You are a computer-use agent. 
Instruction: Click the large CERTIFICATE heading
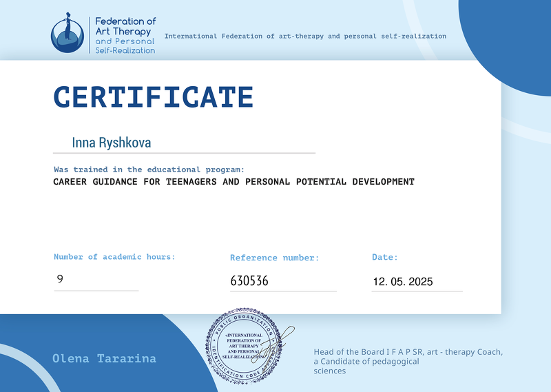pos(154,97)
